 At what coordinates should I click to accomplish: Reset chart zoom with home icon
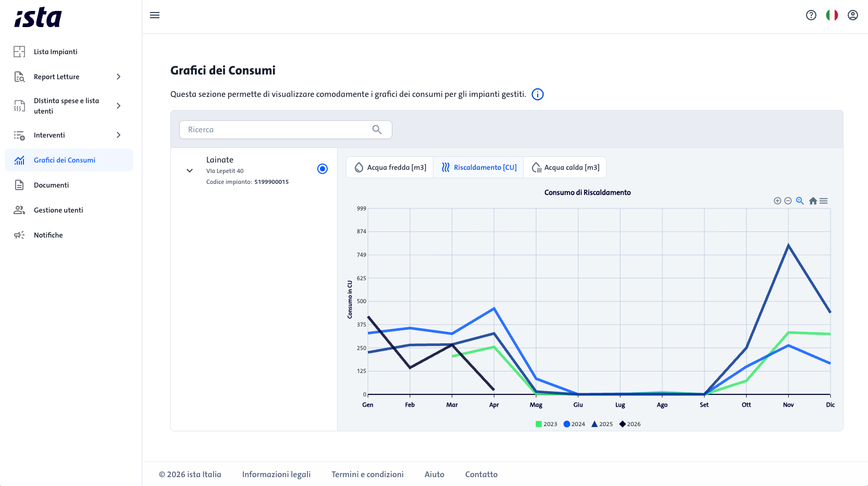[x=813, y=201]
